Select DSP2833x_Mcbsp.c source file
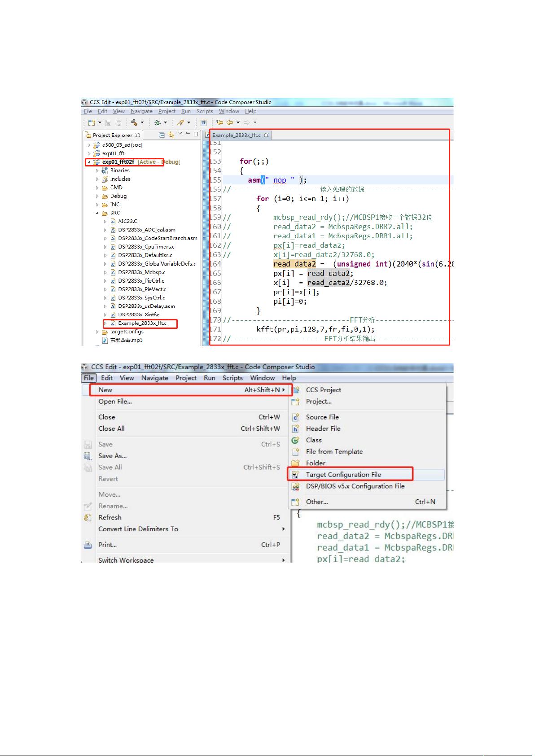 click(x=141, y=272)
